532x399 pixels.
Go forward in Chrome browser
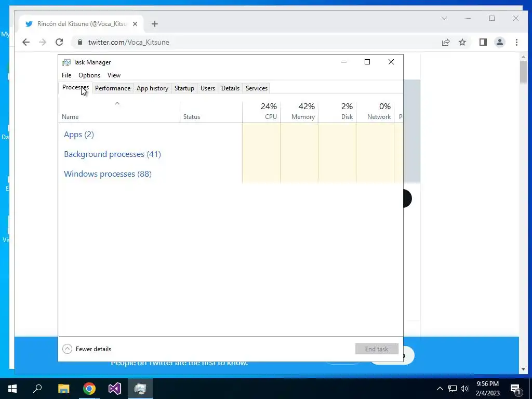tap(43, 42)
